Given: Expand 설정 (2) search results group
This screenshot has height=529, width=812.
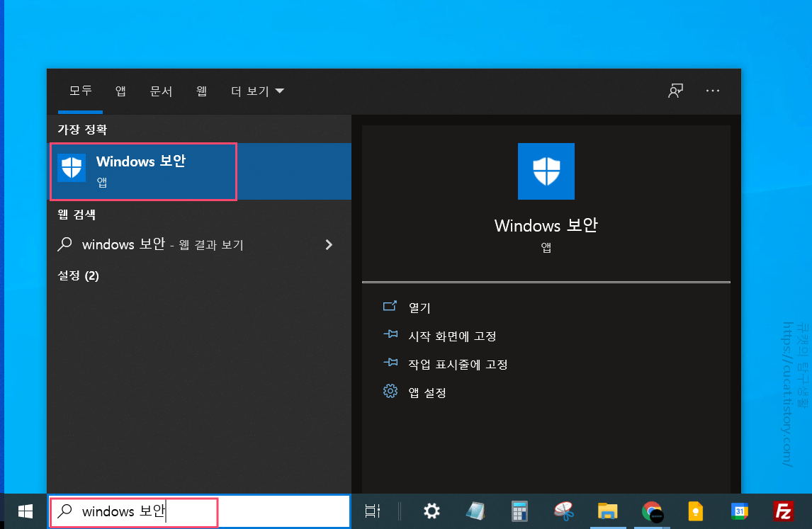Looking at the screenshot, I should coord(78,275).
